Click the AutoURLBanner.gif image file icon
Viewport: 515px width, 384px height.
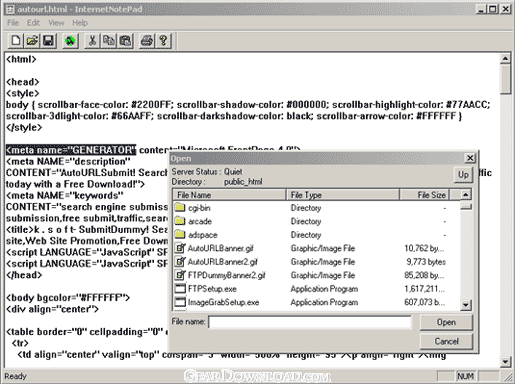(180, 248)
